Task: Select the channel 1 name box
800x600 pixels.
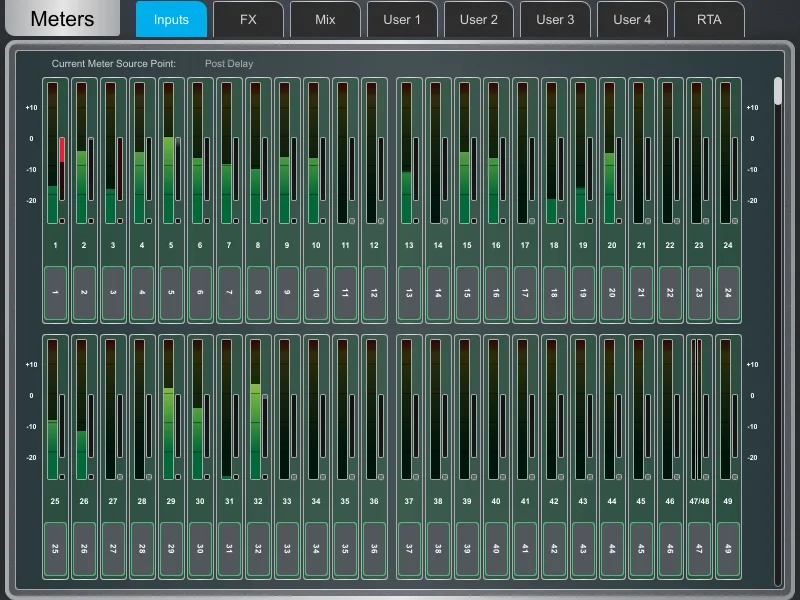Action: pos(55,293)
